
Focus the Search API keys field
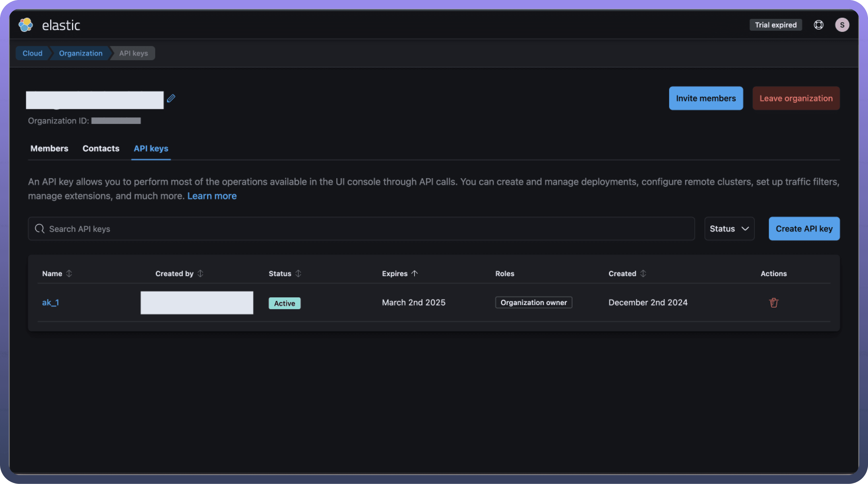[x=361, y=229]
